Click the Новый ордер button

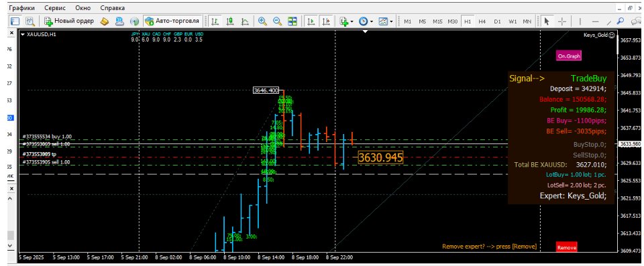point(69,21)
